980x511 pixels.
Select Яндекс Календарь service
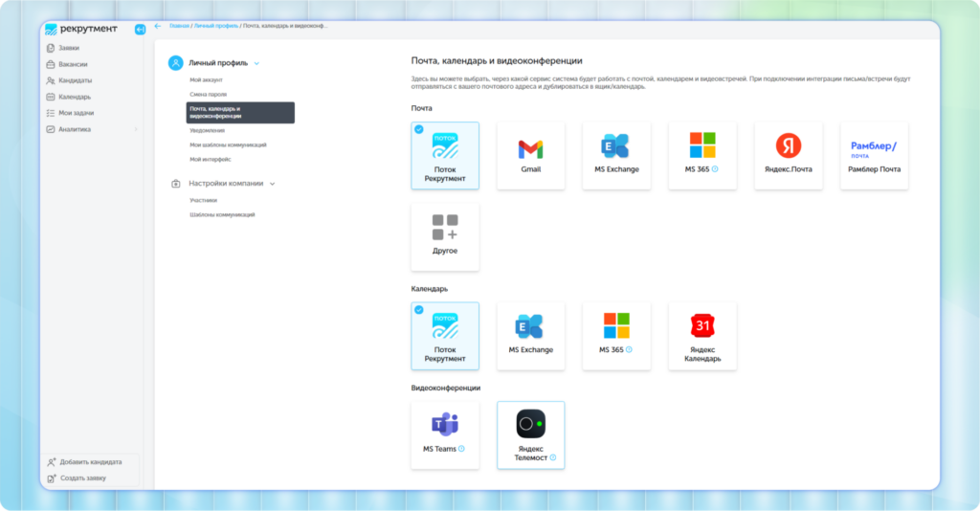[702, 336]
